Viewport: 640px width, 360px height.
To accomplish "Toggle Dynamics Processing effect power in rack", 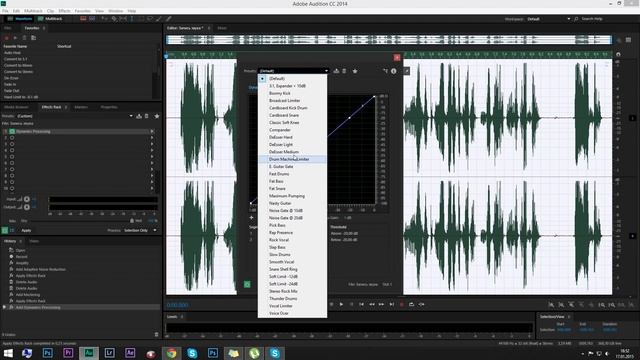I will (x=12, y=131).
